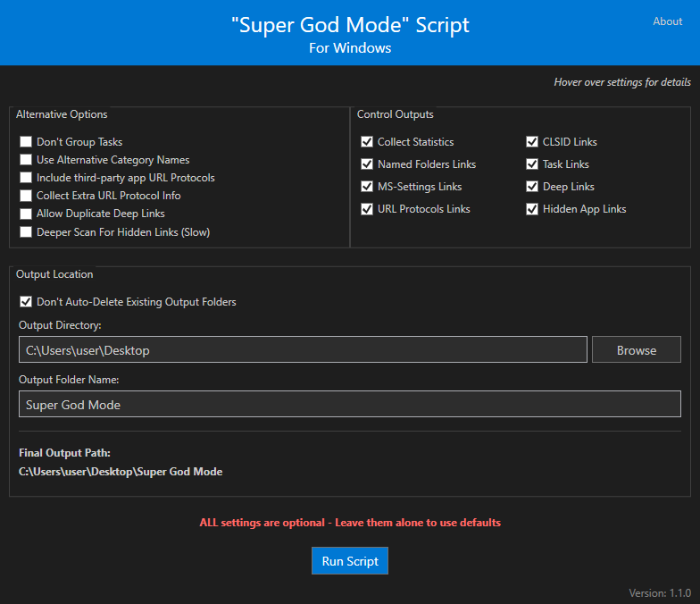Viewport: 700px width, 604px height.
Task: Tick Collect Extra URL Protocol Info
Action: click(26, 196)
